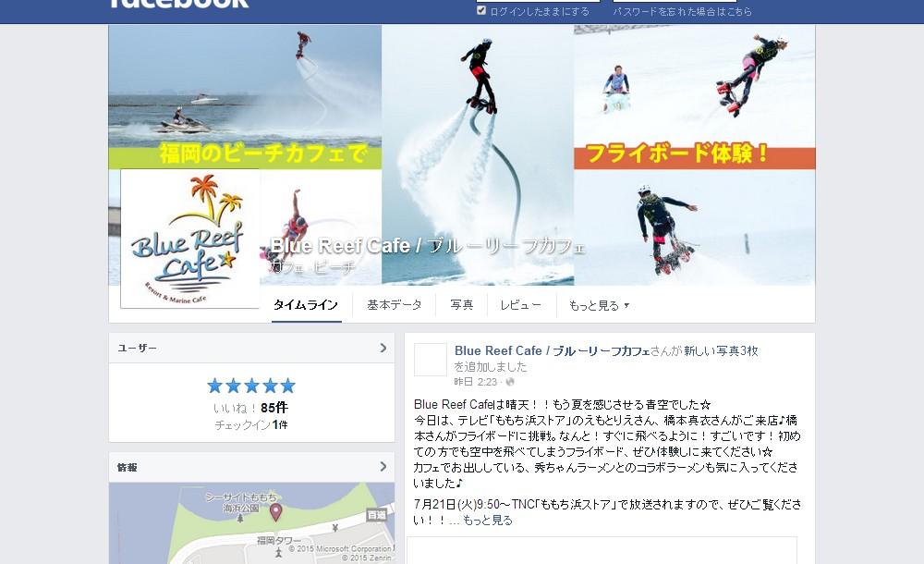Open the もっと見る dropdown tab
This screenshot has width=924, height=564.
click(599, 306)
